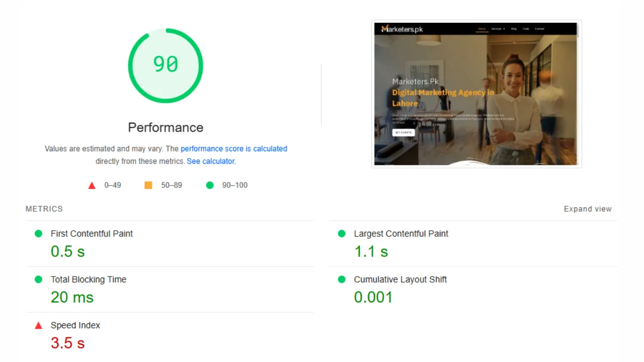Open the "performance score is calculated" link
The image size is (644, 362).
pos(234,149)
